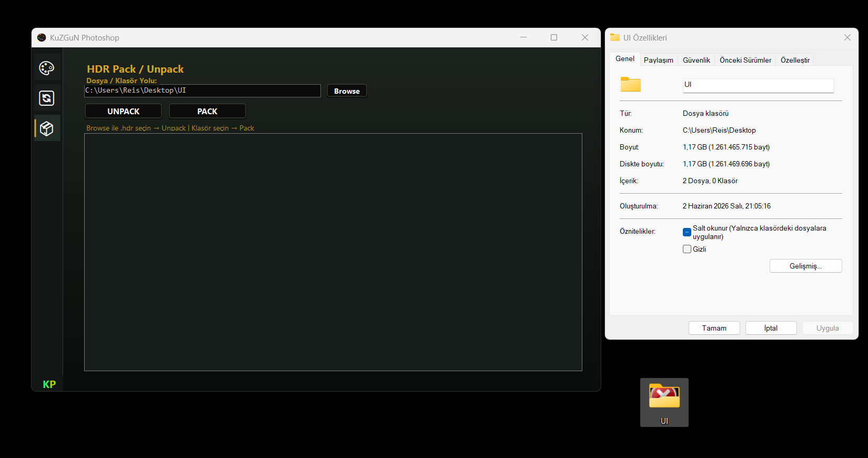This screenshot has height=458, width=868.
Task: Click the PACK button
Action: click(x=207, y=111)
